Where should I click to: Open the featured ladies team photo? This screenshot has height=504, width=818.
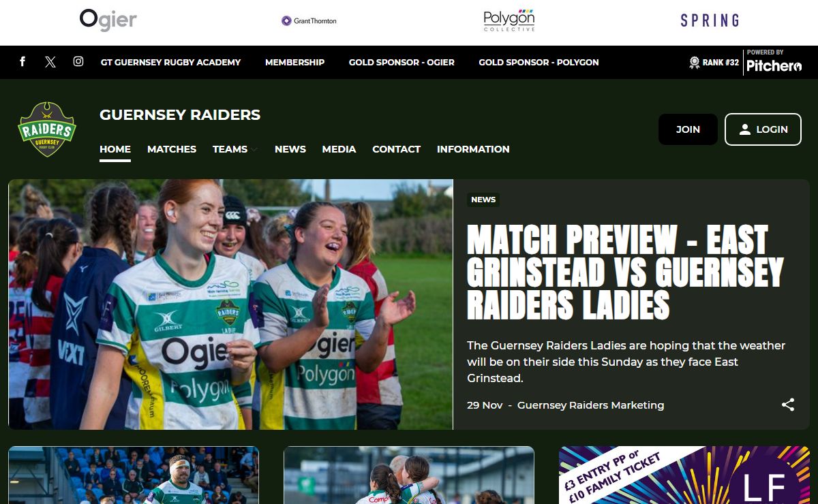pyautogui.click(x=230, y=304)
